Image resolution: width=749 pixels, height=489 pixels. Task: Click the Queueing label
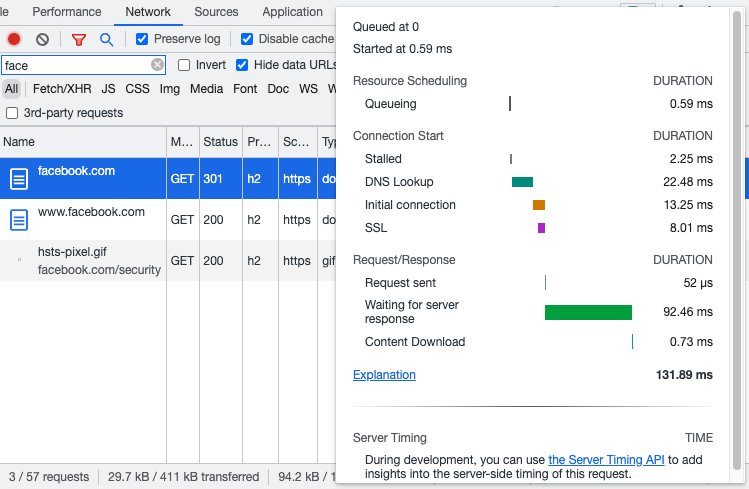pos(391,104)
